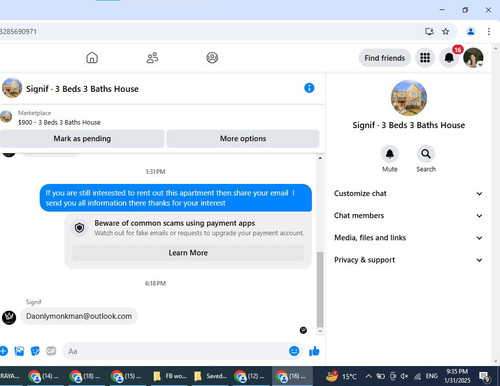Open the notifications bell with badge
Image resolution: width=500 pixels, height=386 pixels.
coord(449,58)
